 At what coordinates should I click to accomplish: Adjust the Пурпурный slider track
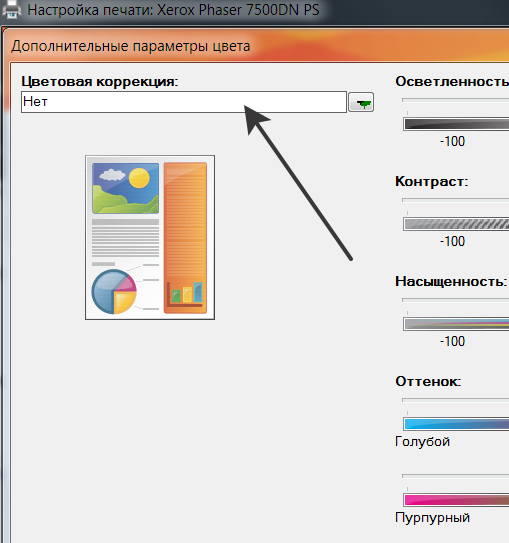[x=455, y=476]
